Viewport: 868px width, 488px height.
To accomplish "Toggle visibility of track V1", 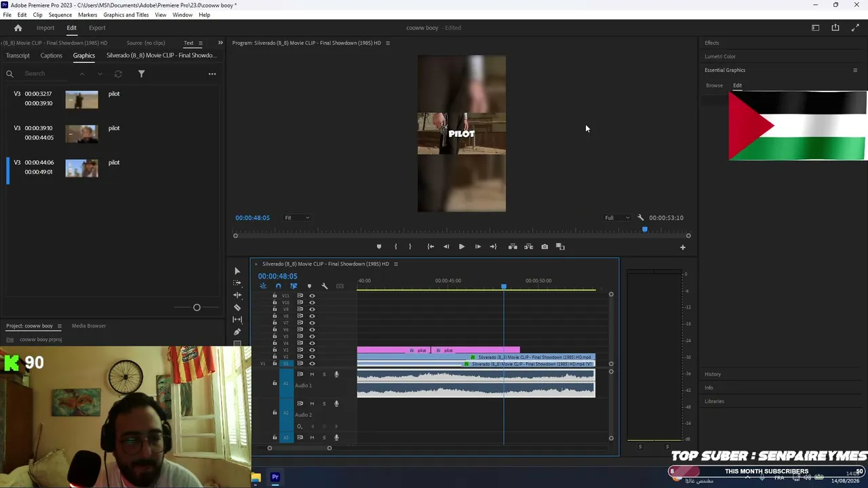I will click(312, 363).
